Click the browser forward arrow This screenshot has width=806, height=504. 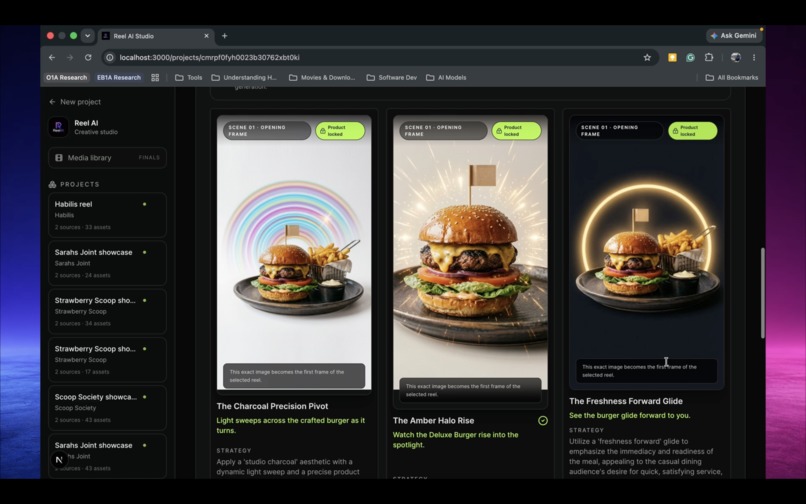click(70, 58)
